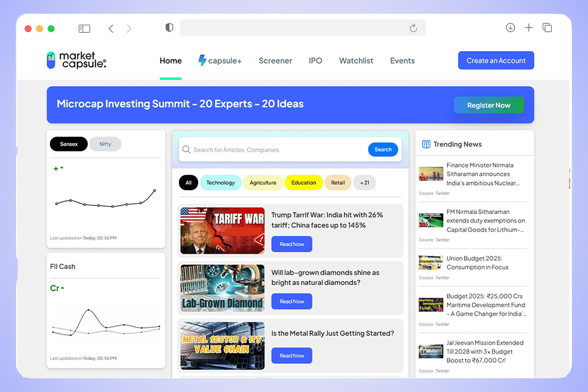Click the privacy shield icon

tap(169, 28)
